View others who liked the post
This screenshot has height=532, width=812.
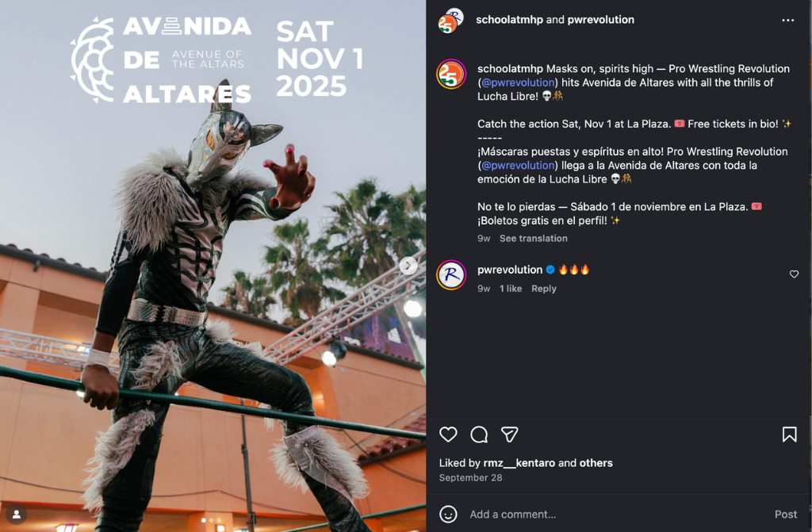596,462
